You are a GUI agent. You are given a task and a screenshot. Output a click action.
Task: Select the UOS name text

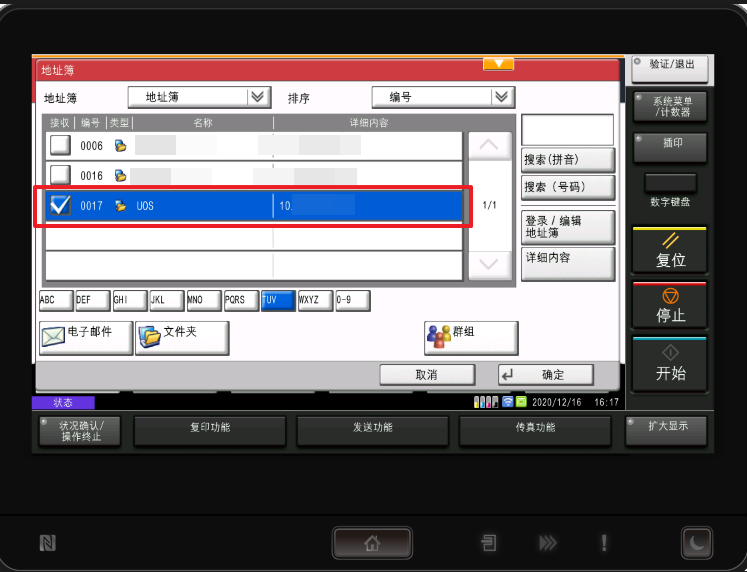145,206
